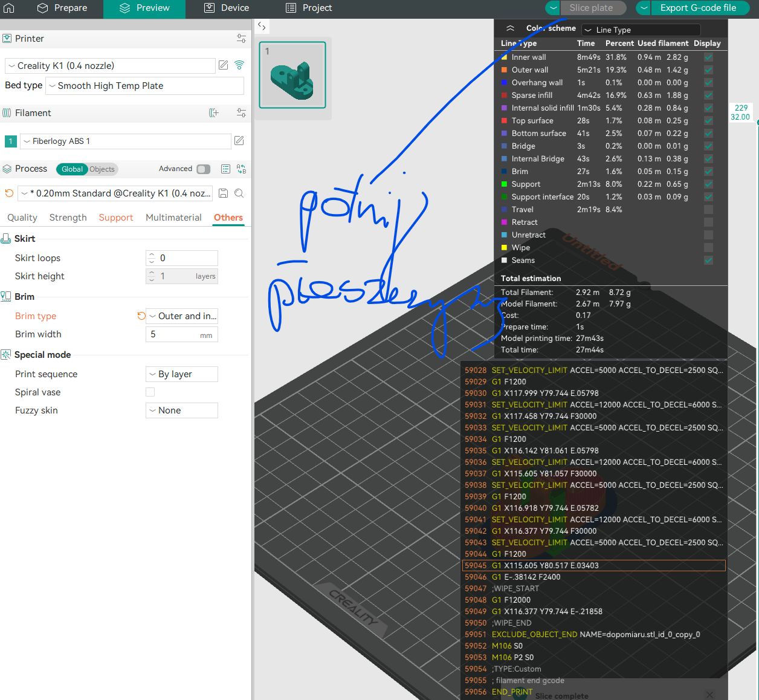
Task: Edit the Fiberlogy ABS 1 filament preset
Action: point(239,141)
